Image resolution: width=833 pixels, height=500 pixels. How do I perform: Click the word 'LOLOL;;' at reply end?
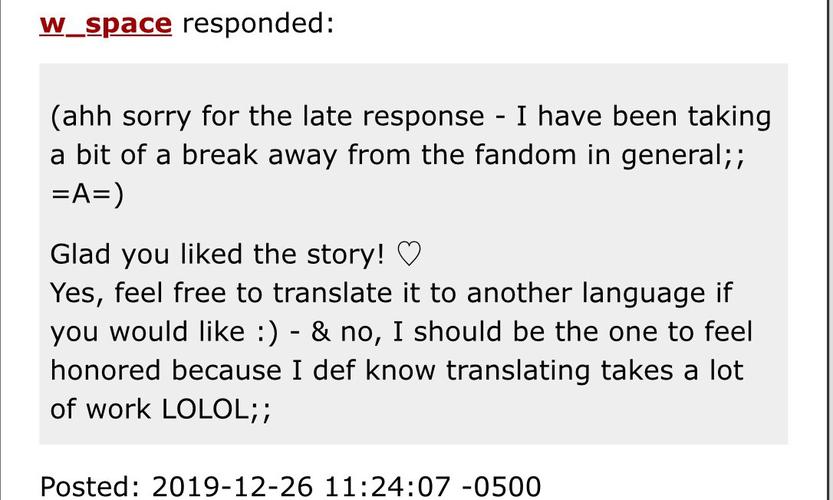(216, 410)
